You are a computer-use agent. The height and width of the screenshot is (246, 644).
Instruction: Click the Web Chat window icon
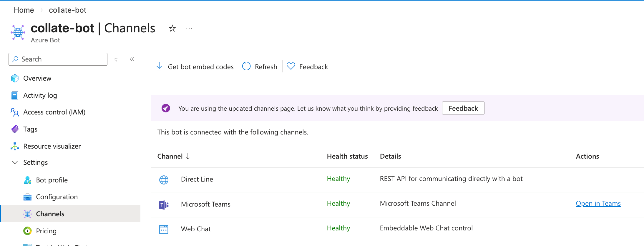(164, 229)
